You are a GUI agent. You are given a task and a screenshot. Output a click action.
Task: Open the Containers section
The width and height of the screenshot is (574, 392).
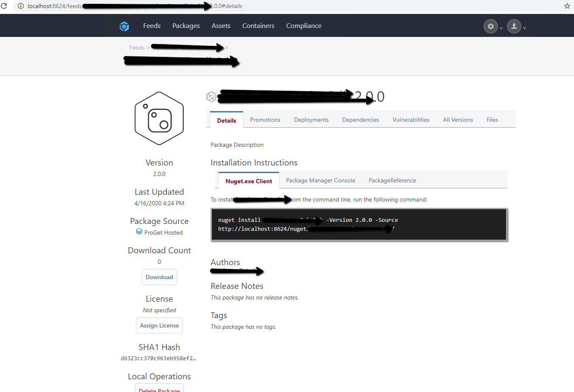tap(258, 26)
